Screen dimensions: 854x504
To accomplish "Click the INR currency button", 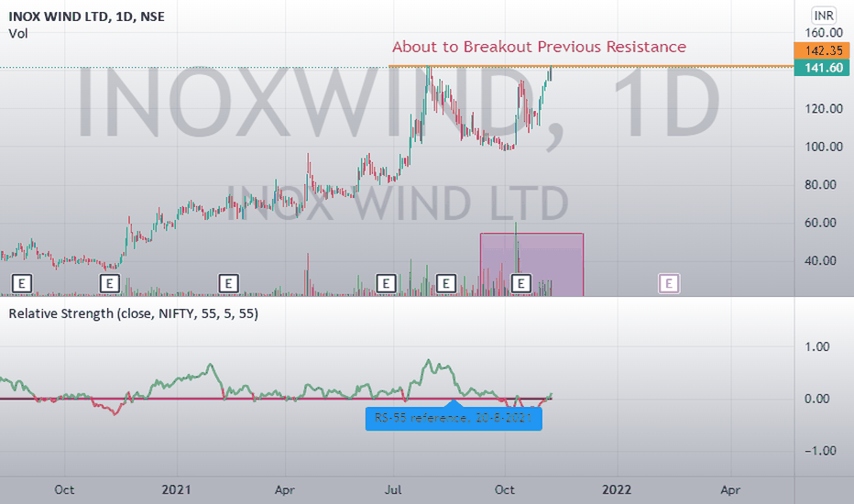I will click(824, 16).
